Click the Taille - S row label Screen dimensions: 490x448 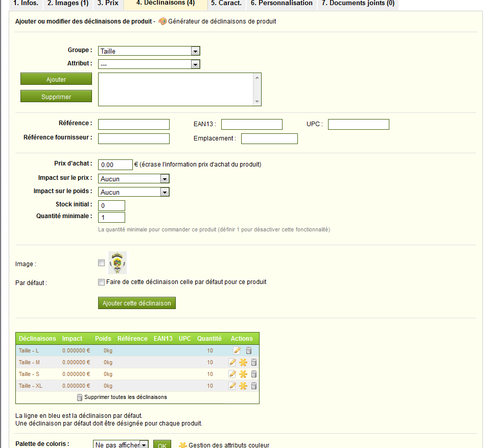click(29, 374)
